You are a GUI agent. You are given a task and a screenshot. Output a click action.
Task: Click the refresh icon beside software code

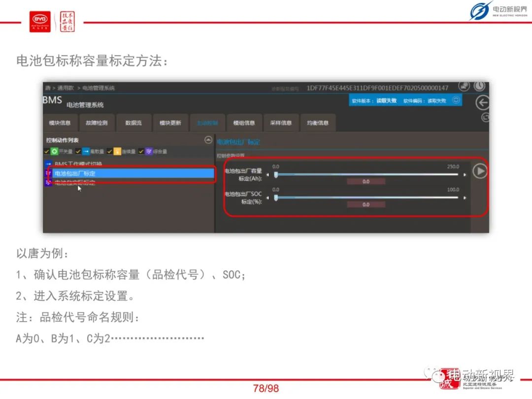click(456, 100)
